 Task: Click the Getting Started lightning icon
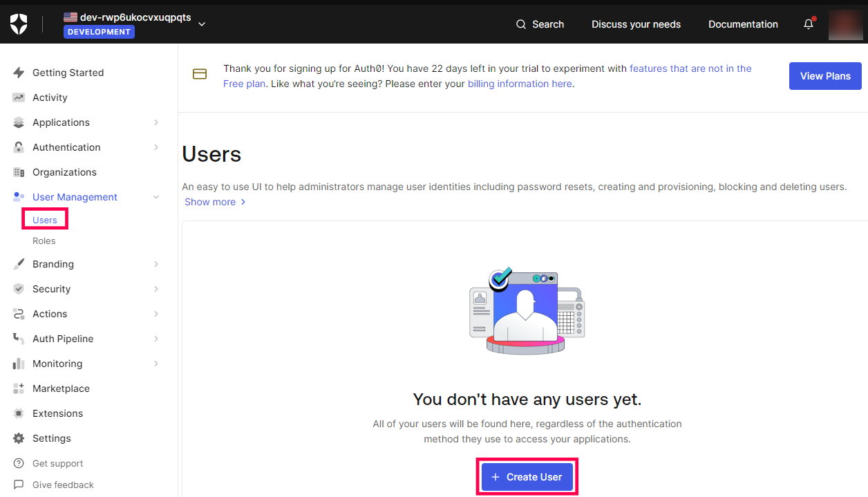19,73
